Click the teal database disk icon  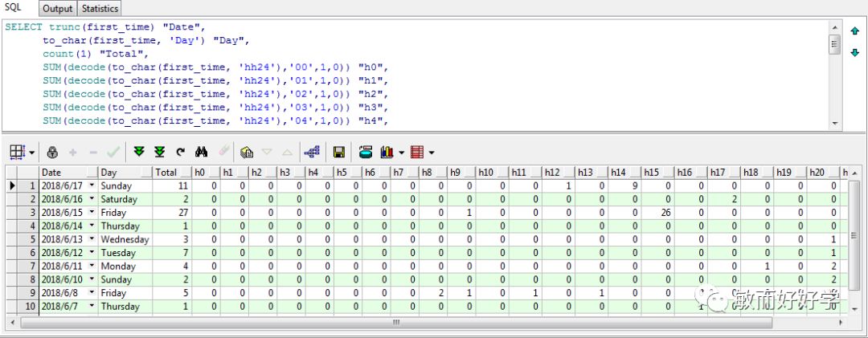366,152
